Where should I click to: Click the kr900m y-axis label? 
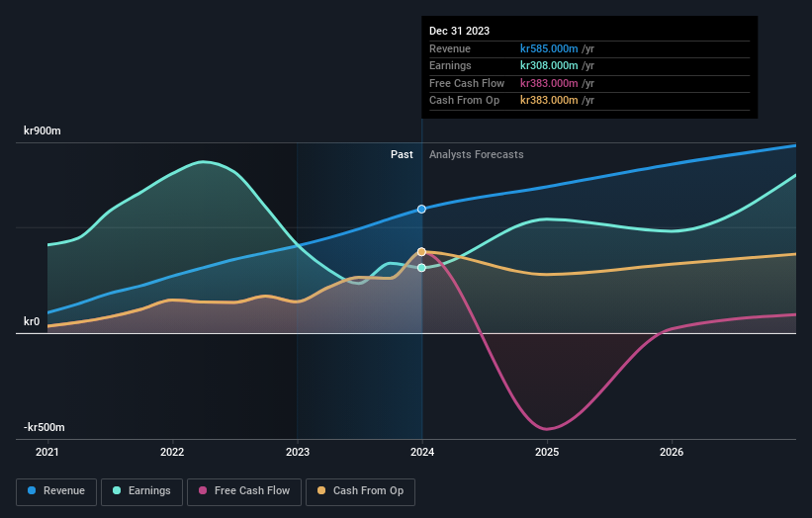click(x=43, y=130)
